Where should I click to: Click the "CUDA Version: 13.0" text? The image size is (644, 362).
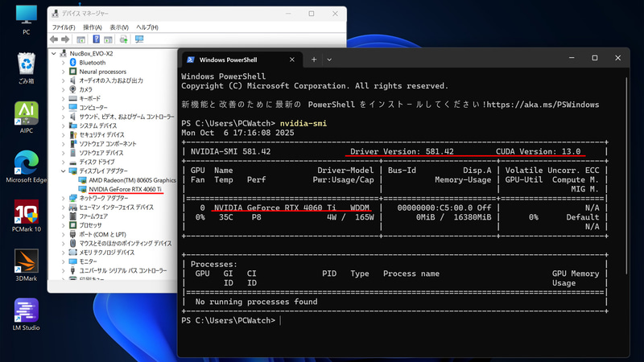pyautogui.click(x=538, y=151)
